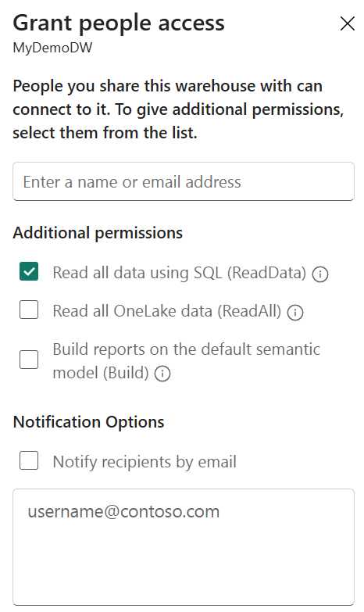Click into the username@contoso.com message box
364x612 pixels.
[184, 547]
